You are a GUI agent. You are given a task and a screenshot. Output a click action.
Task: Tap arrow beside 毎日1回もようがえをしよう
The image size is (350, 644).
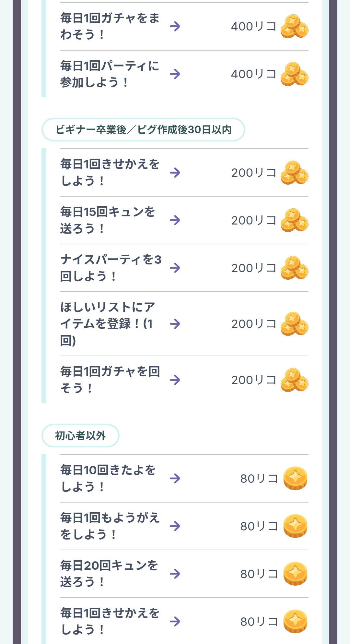pos(175,526)
